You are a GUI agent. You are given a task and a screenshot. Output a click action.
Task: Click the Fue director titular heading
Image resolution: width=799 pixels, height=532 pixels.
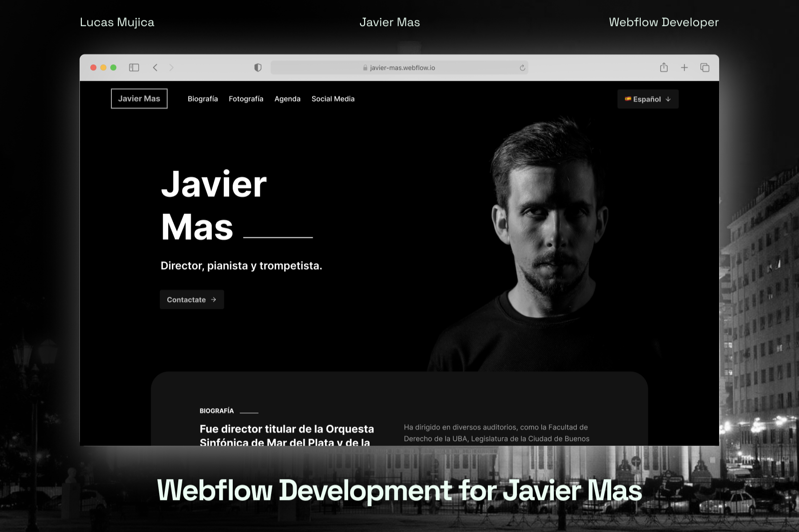(x=287, y=435)
